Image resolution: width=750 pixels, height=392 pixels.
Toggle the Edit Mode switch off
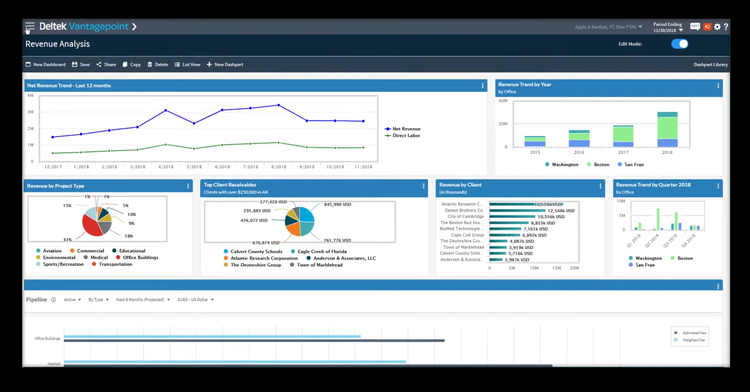point(679,44)
